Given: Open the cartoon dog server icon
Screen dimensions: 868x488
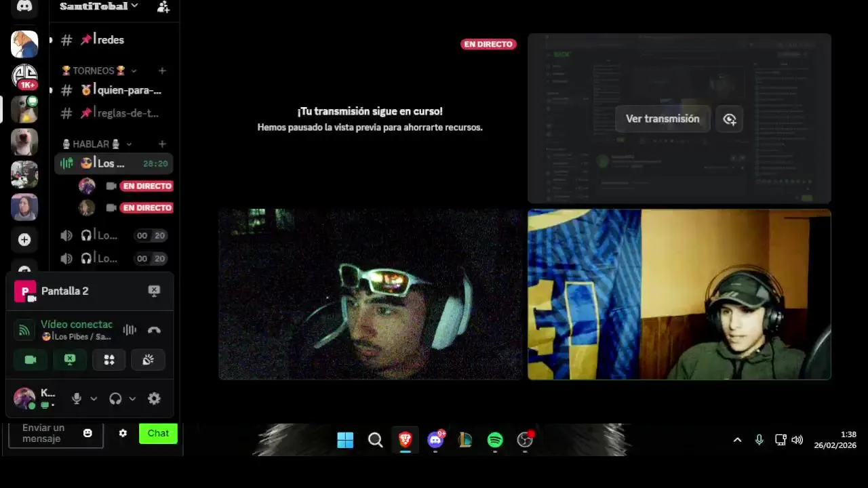Looking at the screenshot, I should [x=24, y=44].
